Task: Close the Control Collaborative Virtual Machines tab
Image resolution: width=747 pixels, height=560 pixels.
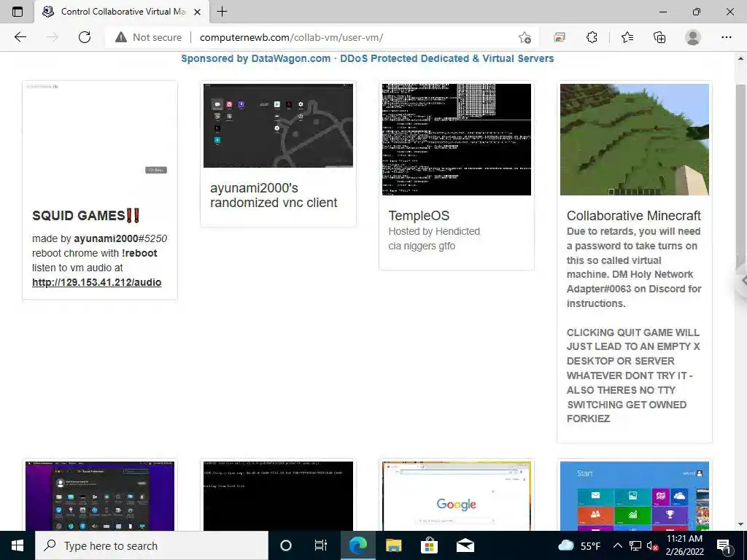Action: pos(198,12)
